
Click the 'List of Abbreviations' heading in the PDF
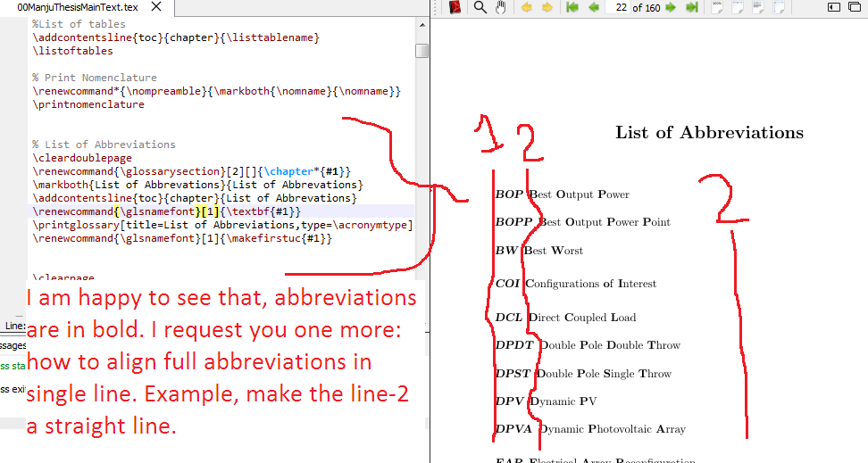click(x=709, y=133)
